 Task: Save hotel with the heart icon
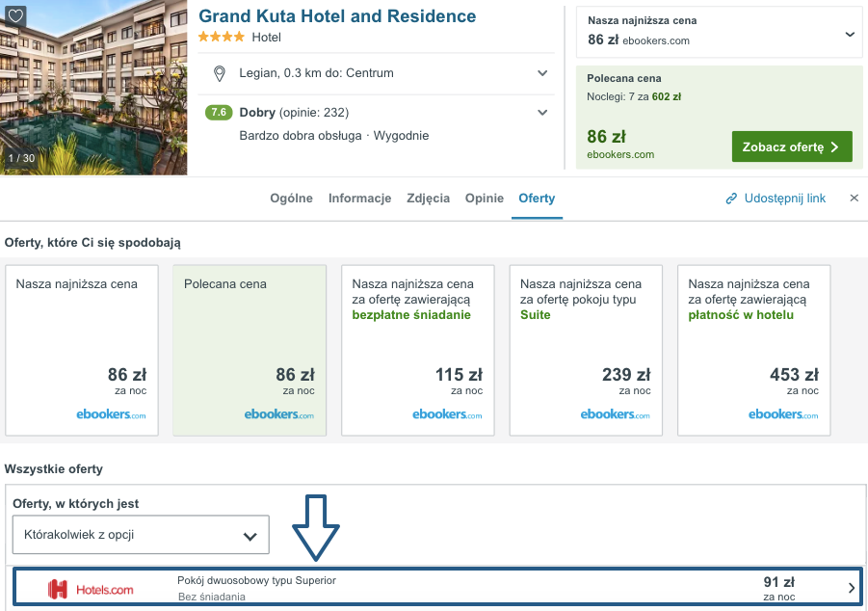click(15, 15)
